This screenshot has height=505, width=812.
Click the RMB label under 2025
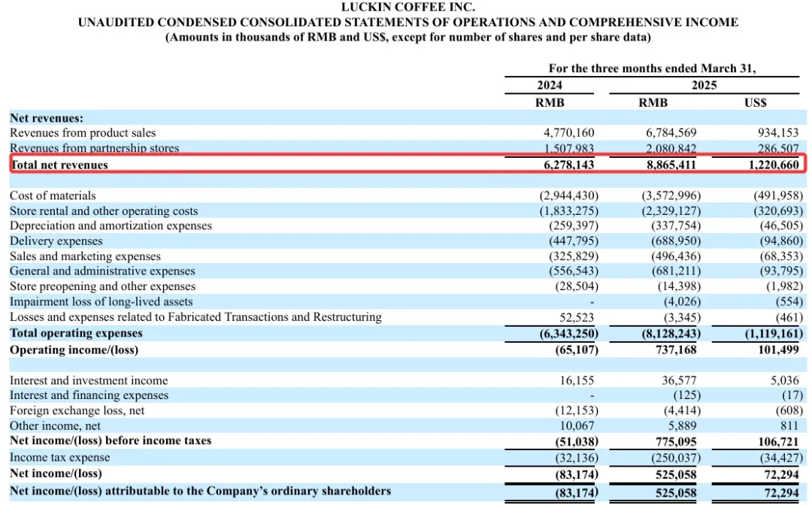click(x=653, y=102)
